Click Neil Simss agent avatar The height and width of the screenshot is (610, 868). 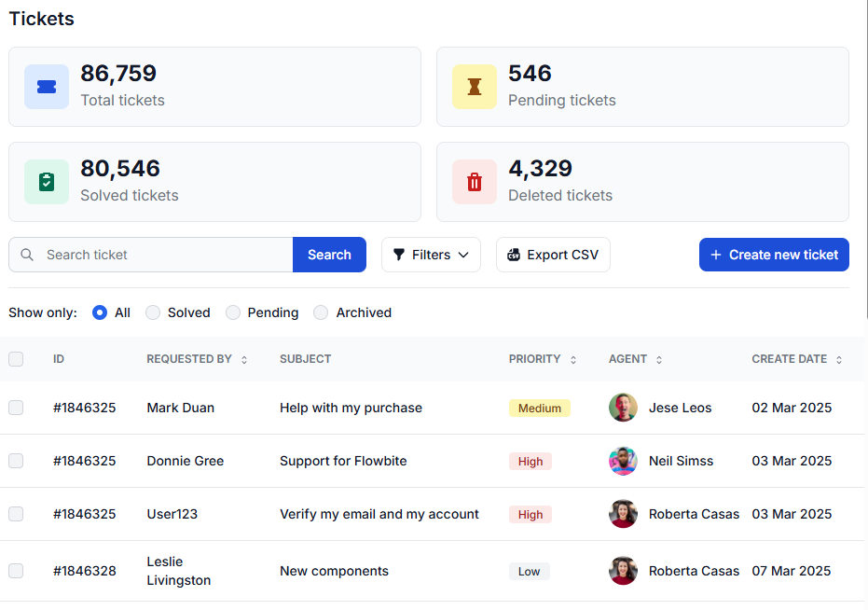[x=623, y=461]
